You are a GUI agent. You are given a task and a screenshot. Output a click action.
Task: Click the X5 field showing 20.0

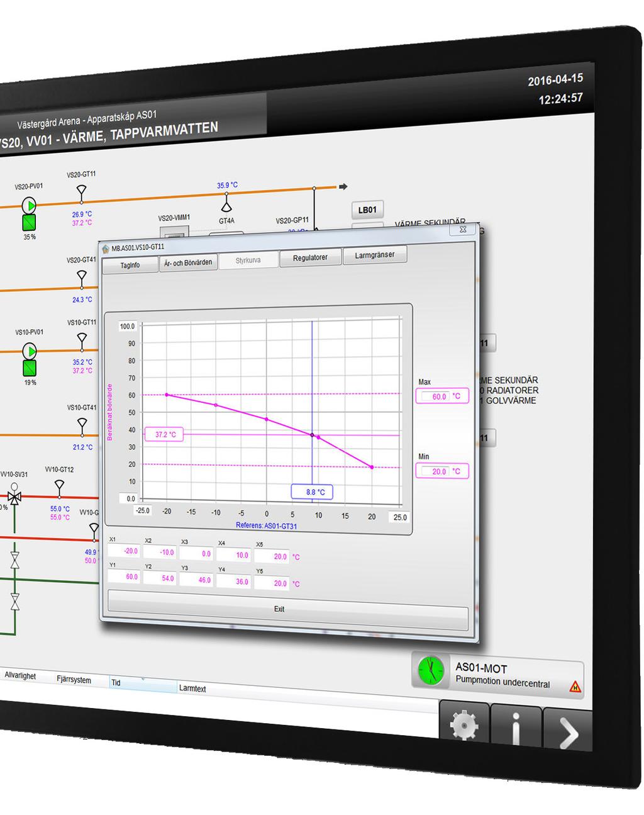pyautogui.click(x=272, y=556)
